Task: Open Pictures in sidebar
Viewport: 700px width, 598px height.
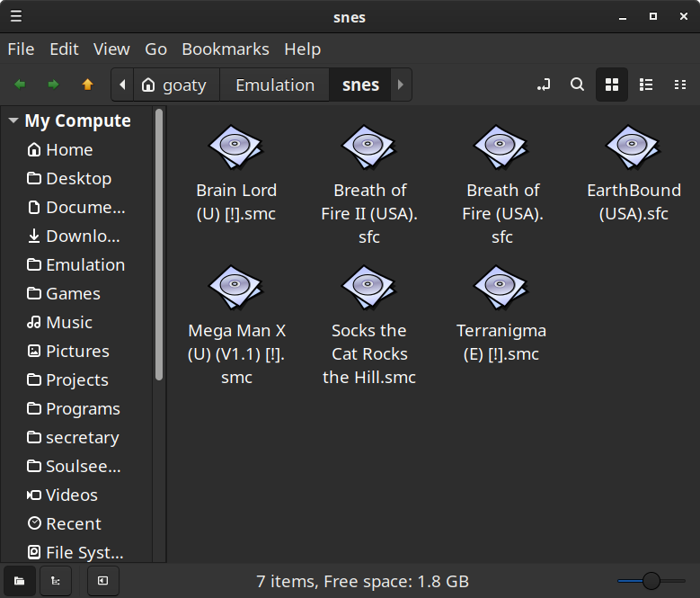Action: (76, 351)
